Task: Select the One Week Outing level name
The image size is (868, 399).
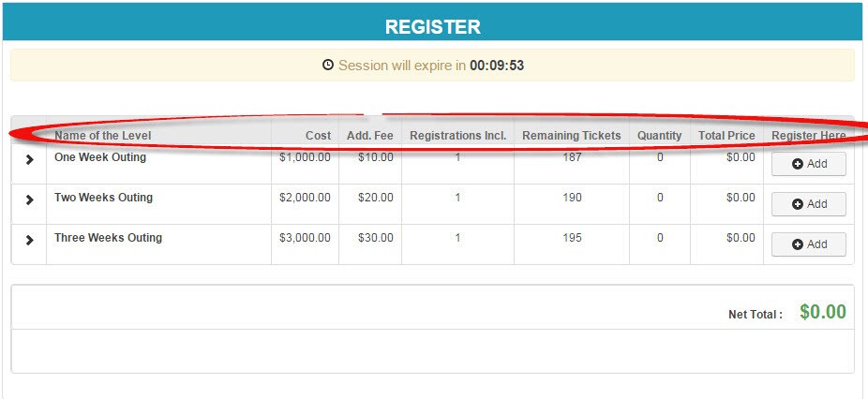Action: 100,157
